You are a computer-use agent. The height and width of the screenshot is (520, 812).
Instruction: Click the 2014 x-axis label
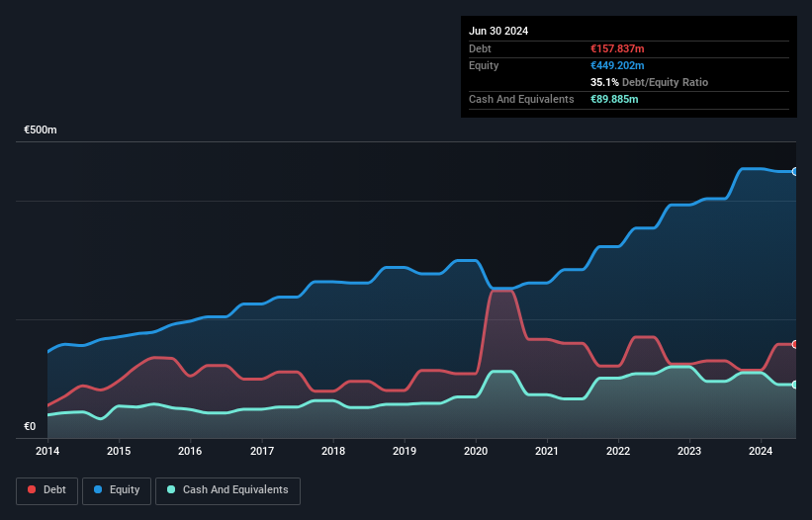(47, 451)
